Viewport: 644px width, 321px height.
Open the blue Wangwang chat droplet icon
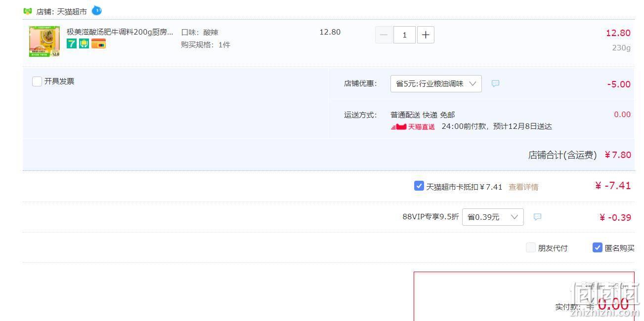[97, 10]
